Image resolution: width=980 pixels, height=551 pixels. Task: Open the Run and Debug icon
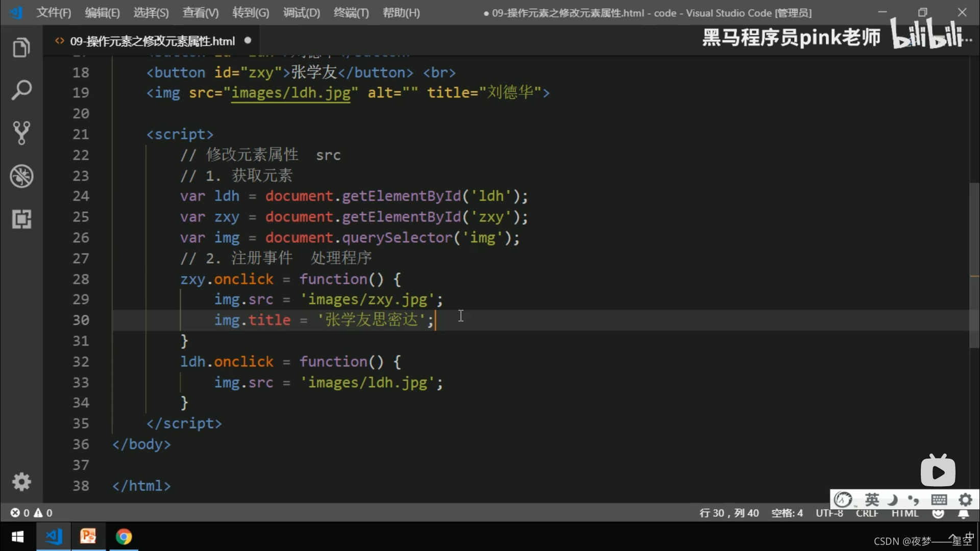(21, 176)
